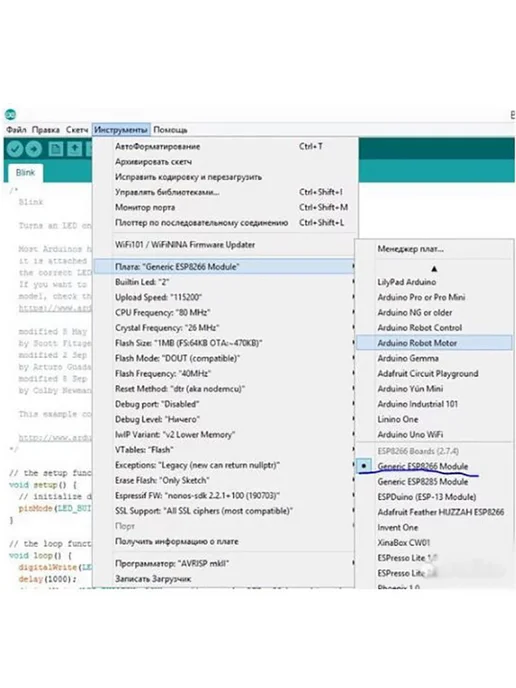Screen dimensions: 516x688
Task: Open the Файл menu
Action: [x=16, y=130]
